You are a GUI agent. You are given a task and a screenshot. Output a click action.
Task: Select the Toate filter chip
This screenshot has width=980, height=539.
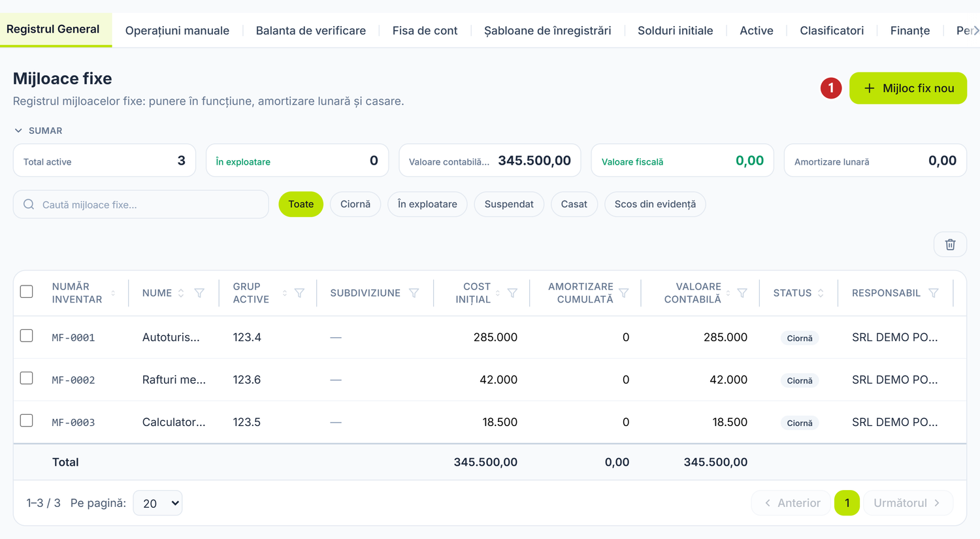click(301, 204)
